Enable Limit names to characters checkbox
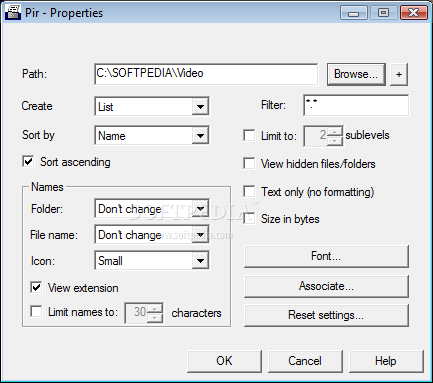This screenshot has width=433, height=383. click(36, 312)
